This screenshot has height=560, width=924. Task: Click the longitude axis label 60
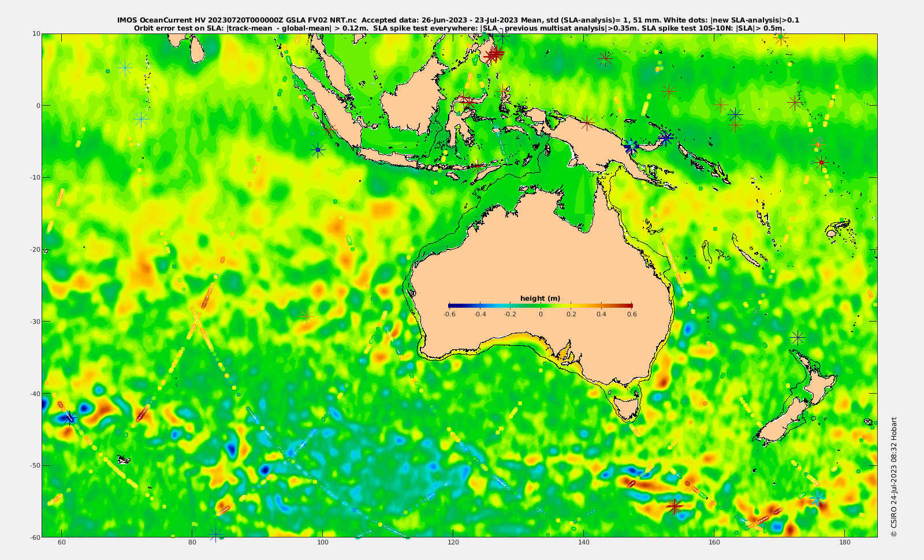pos(62,543)
